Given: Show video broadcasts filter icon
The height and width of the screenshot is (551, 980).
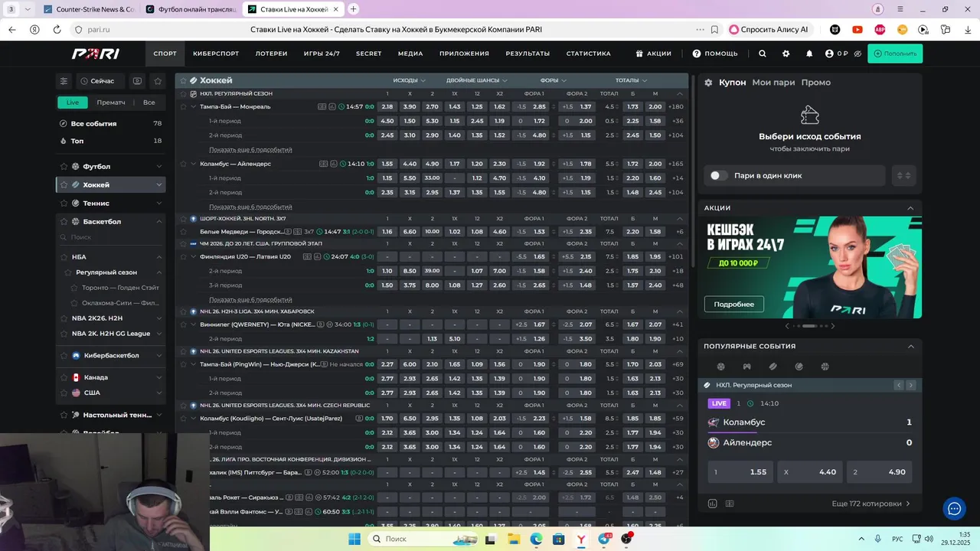Looking at the screenshot, I should coord(137,81).
